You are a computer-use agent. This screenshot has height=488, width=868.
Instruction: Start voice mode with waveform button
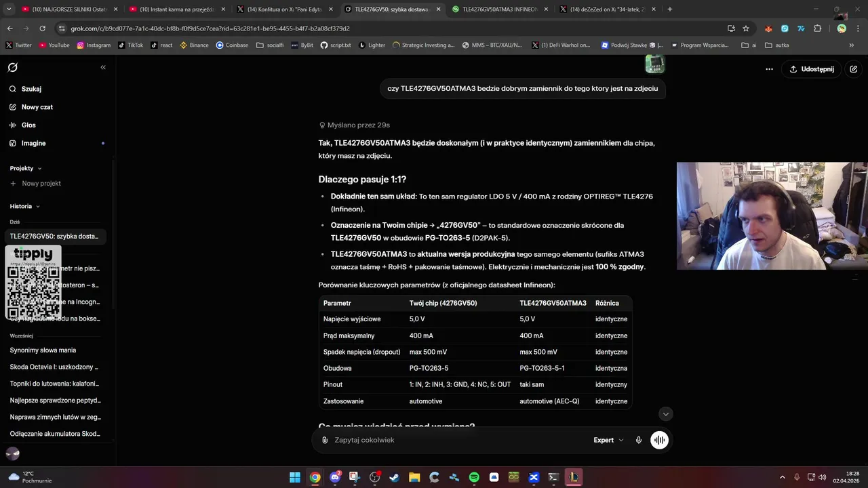pyautogui.click(x=659, y=440)
